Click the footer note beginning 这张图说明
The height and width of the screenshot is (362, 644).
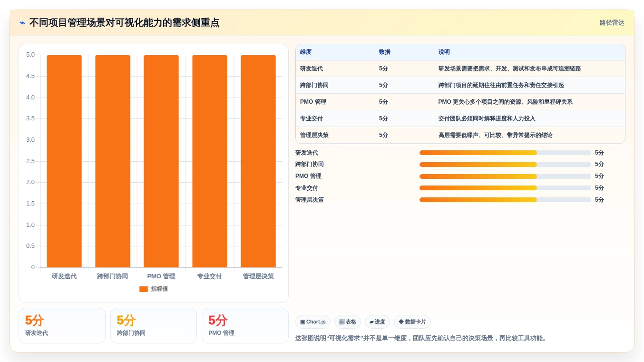point(422,339)
